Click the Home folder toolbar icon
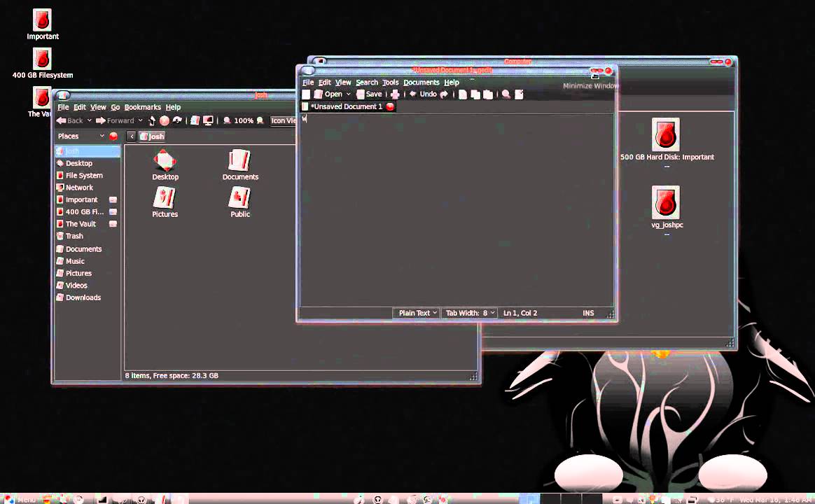This screenshot has width=815, height=504. tap(195, 120)
